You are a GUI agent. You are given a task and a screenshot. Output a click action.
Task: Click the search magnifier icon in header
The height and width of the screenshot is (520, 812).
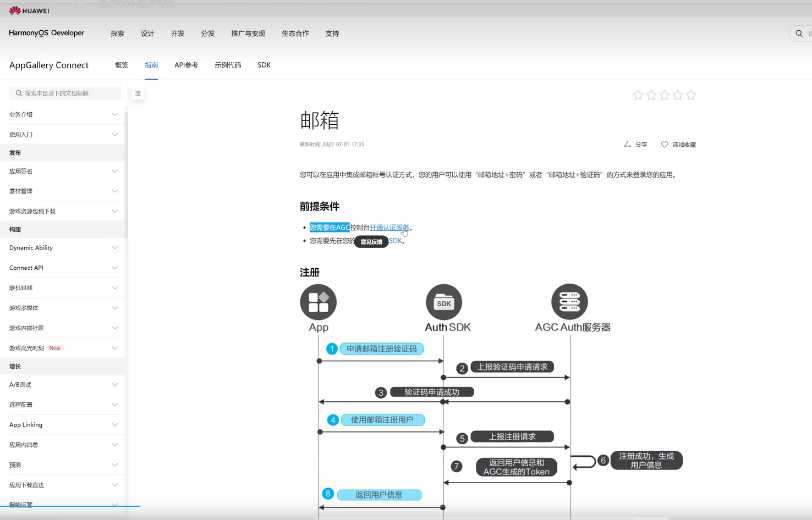[799, 34]
